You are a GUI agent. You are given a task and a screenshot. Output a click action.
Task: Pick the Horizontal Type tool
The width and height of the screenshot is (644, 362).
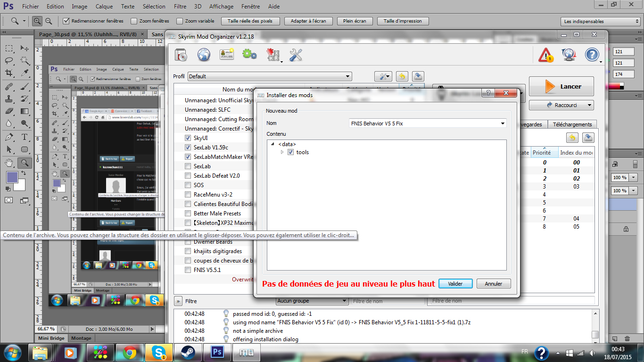pyautogui.click(x=25, y=137)
